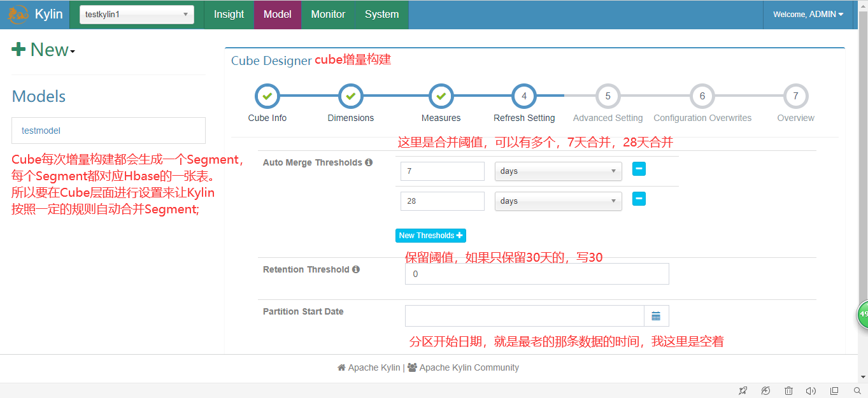Click the rocket accelerator icon in status bar
Screen dimensions: 868x398
point(743,390)
